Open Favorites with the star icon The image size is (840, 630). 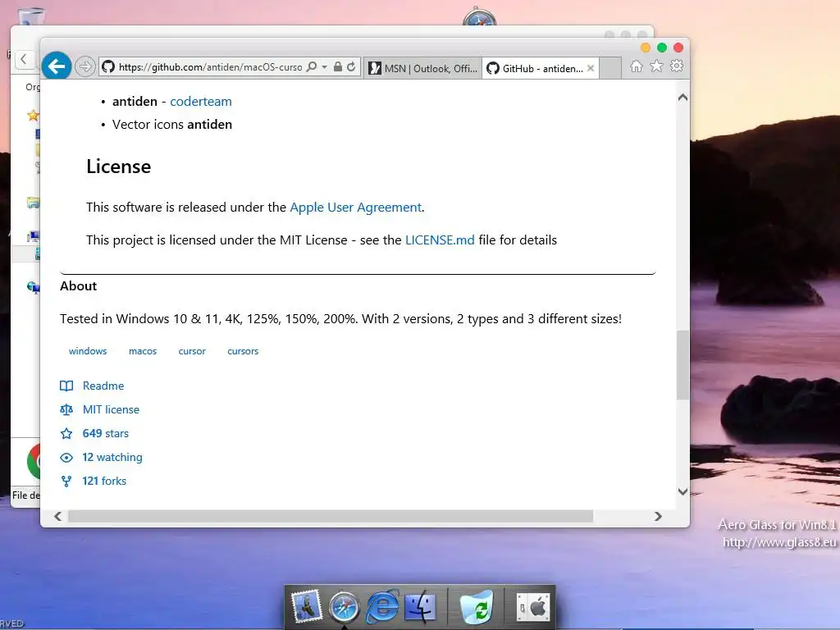(656, 66)
